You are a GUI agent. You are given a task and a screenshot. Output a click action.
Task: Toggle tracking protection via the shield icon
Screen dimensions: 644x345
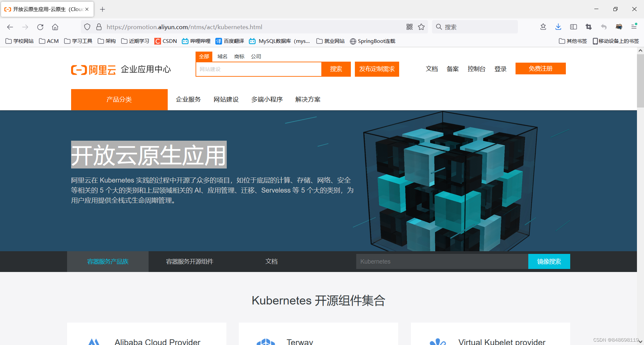87,27
